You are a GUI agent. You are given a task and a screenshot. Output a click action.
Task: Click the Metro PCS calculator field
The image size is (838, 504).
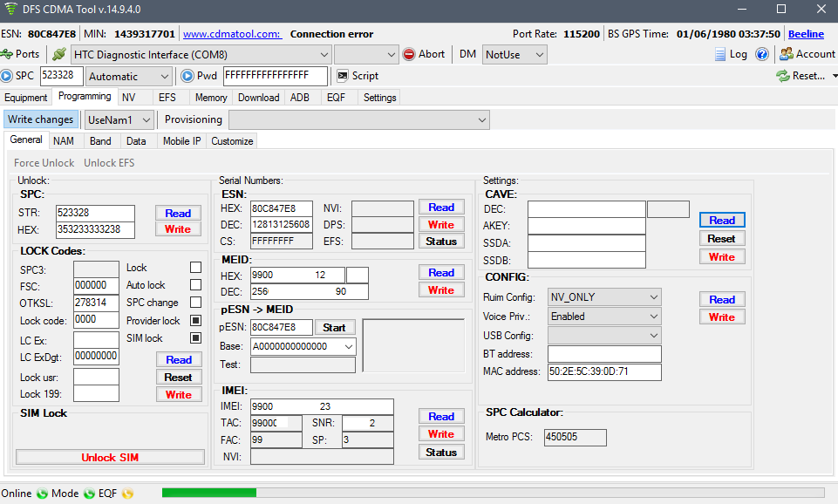coord(575,437)
